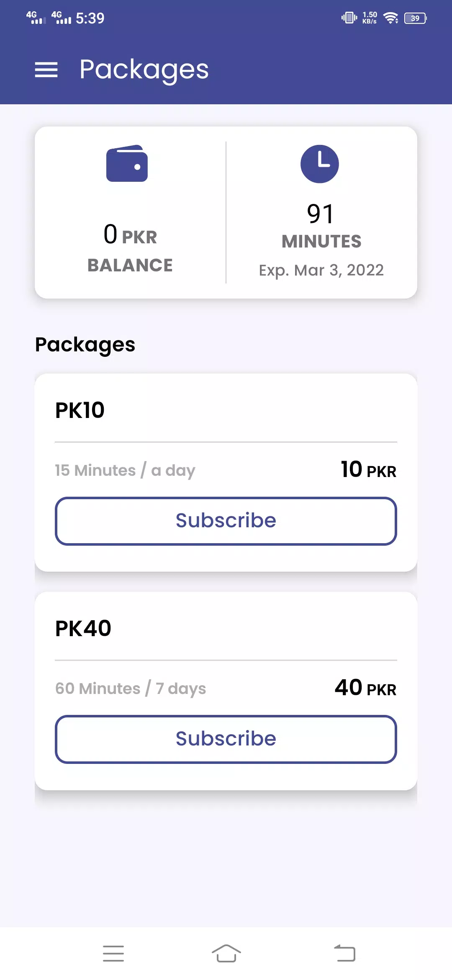Tap the Packages title in header
The width and height of the screenshot is (452, 980).
(x=144, y=70)
